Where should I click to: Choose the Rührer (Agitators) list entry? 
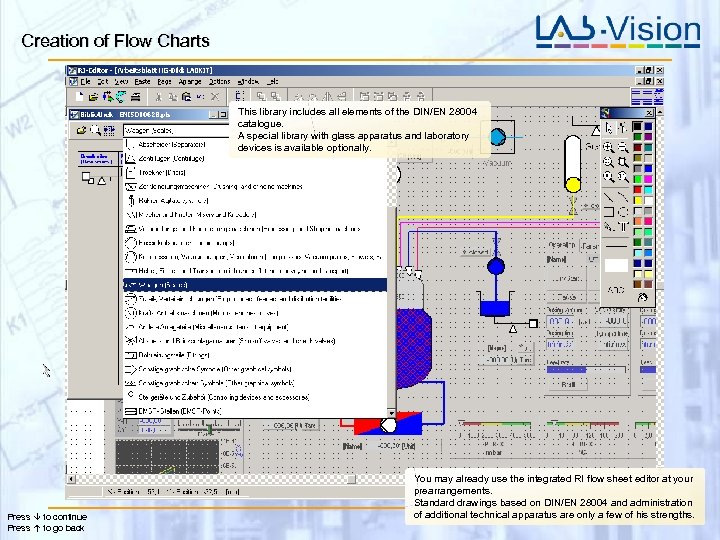(255, 201)
